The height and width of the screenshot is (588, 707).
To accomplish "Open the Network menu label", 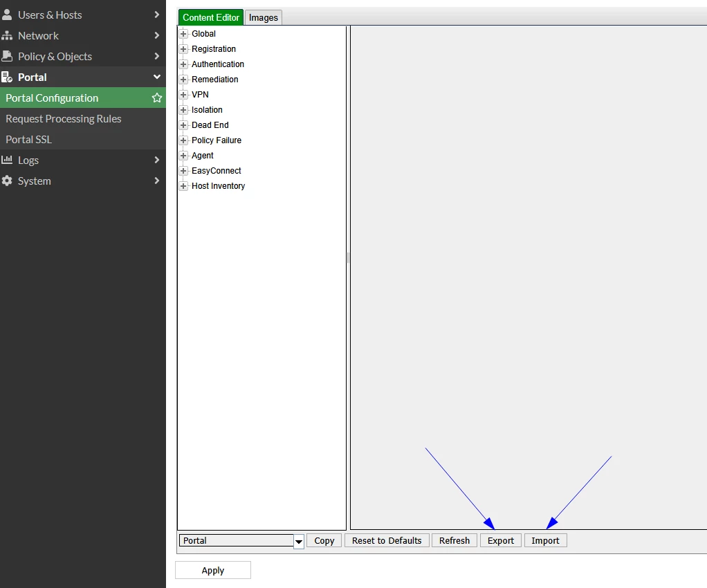I will [38, 35].
